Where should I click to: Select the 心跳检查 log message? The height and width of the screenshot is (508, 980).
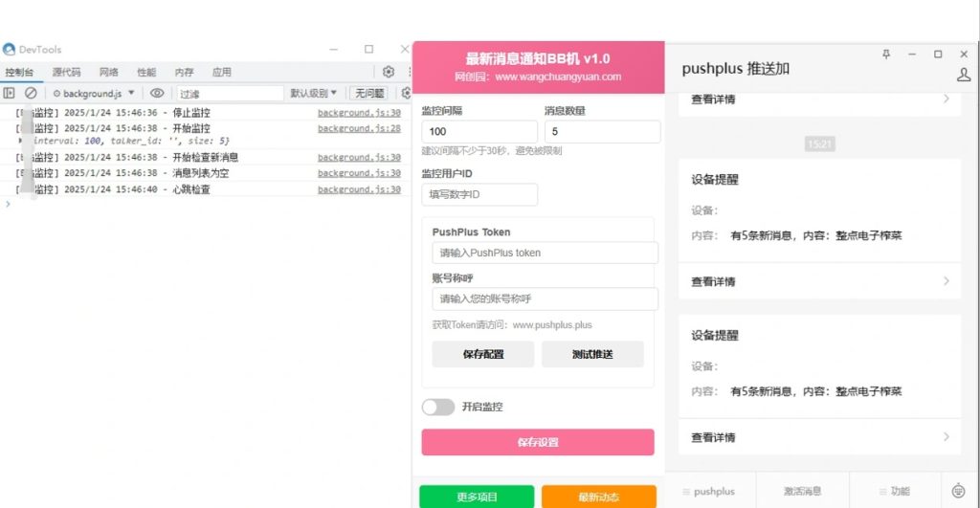click(x=191, y=188)
